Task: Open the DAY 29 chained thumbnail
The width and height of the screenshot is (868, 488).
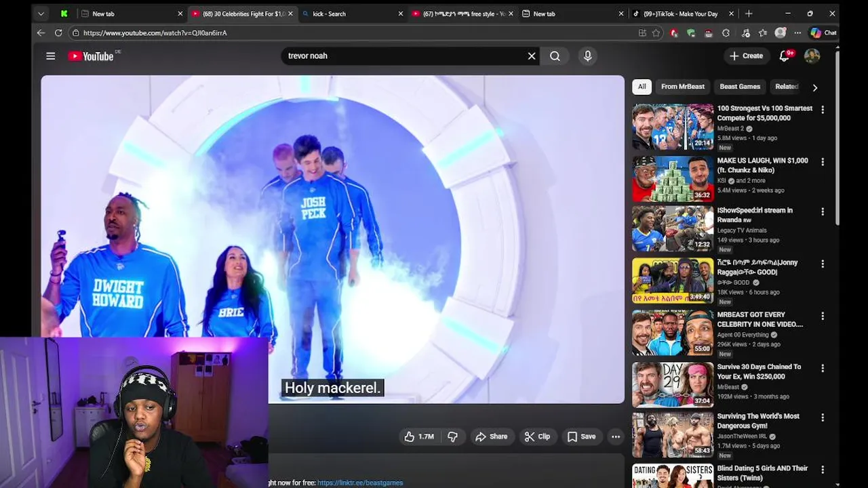Action: point(673,385)
